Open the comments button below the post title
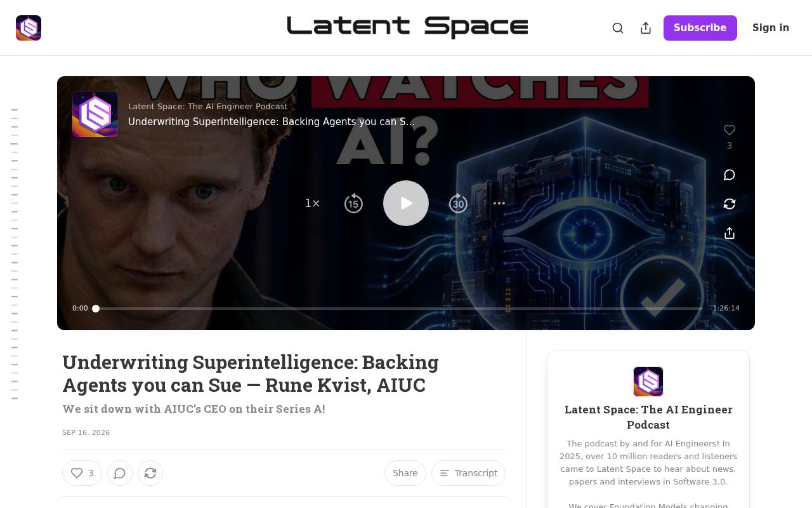The height and width of the screenshot is (508, 812). [x=120, y=473]
